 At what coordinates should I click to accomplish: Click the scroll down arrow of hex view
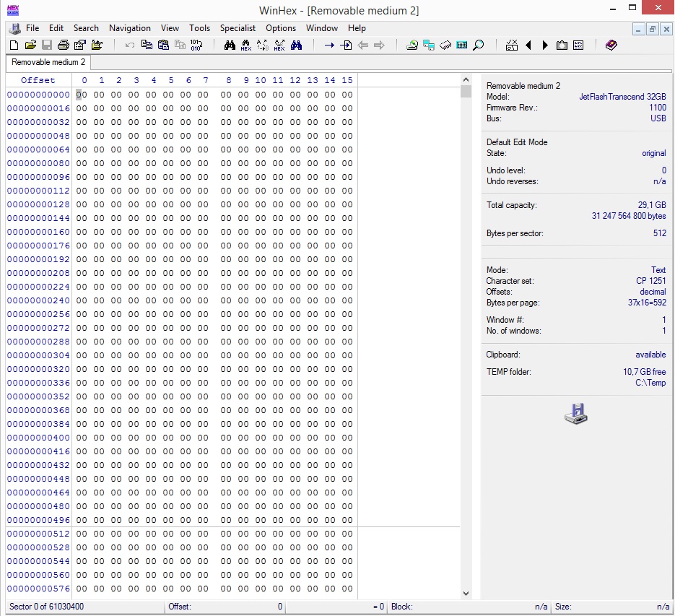tap(466, 593)
